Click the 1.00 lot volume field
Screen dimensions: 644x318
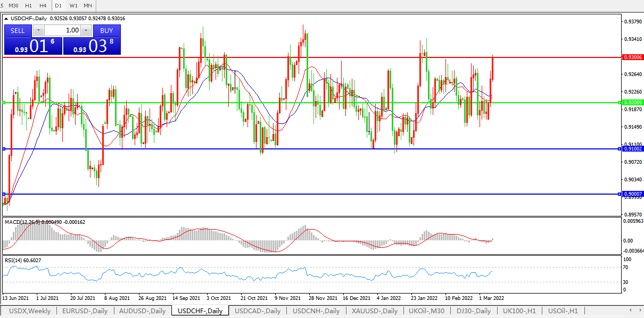tap(63, 30)
